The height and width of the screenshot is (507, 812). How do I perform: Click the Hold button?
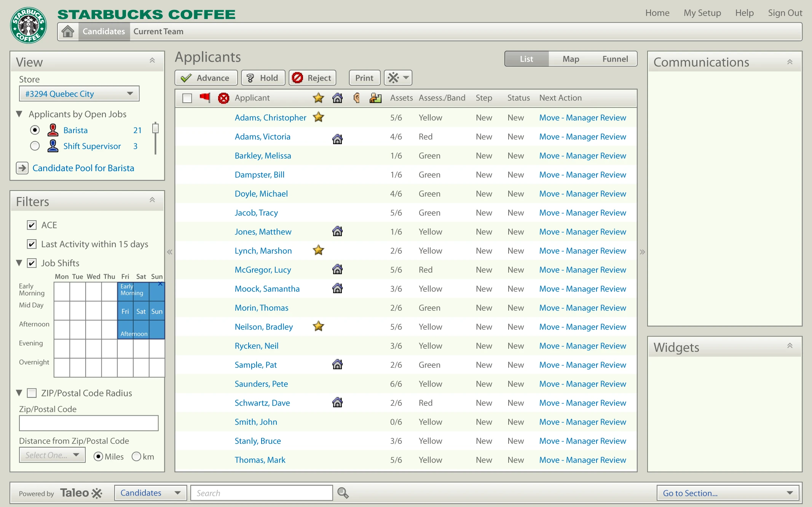(263, 78)
